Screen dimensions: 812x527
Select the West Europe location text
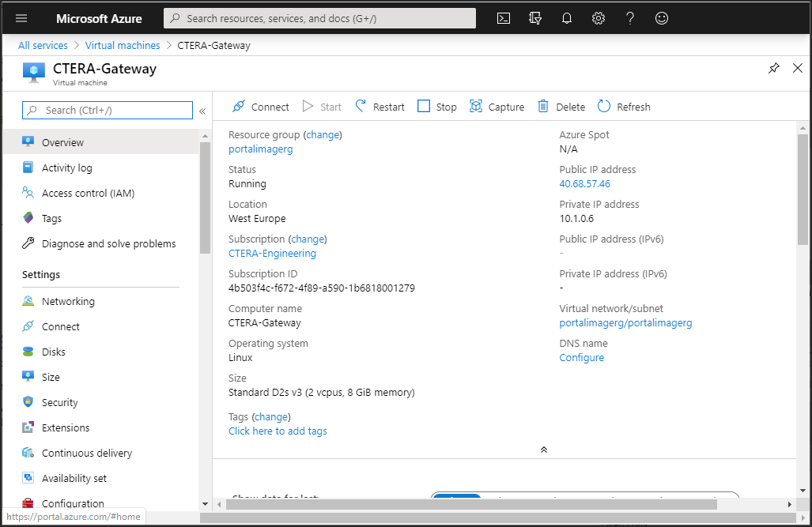[x=258, y=218]
